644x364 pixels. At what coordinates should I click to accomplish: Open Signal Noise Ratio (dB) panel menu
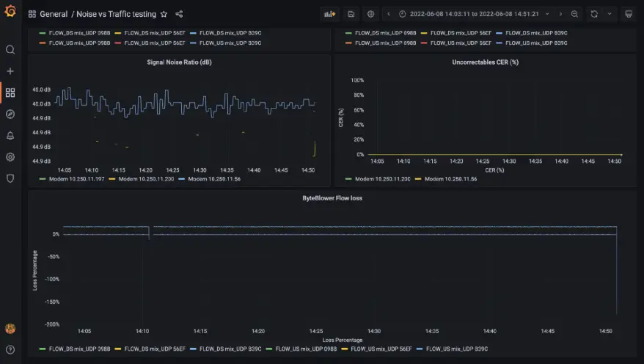point(179,62)
